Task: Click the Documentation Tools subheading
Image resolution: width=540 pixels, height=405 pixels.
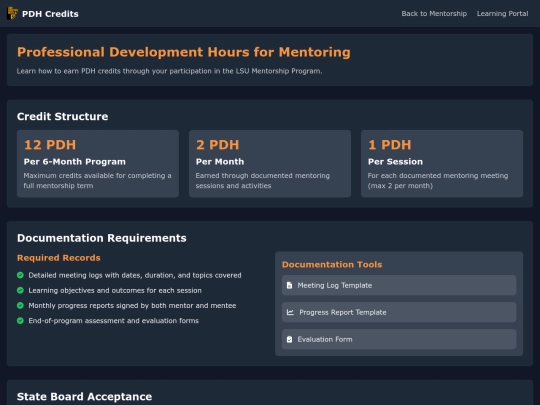Action: coord(332,264)
